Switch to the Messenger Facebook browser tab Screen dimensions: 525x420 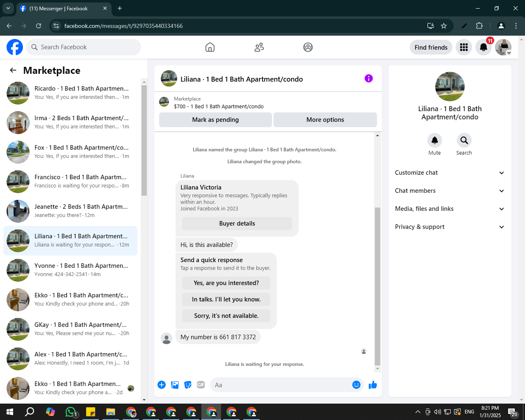64,8
